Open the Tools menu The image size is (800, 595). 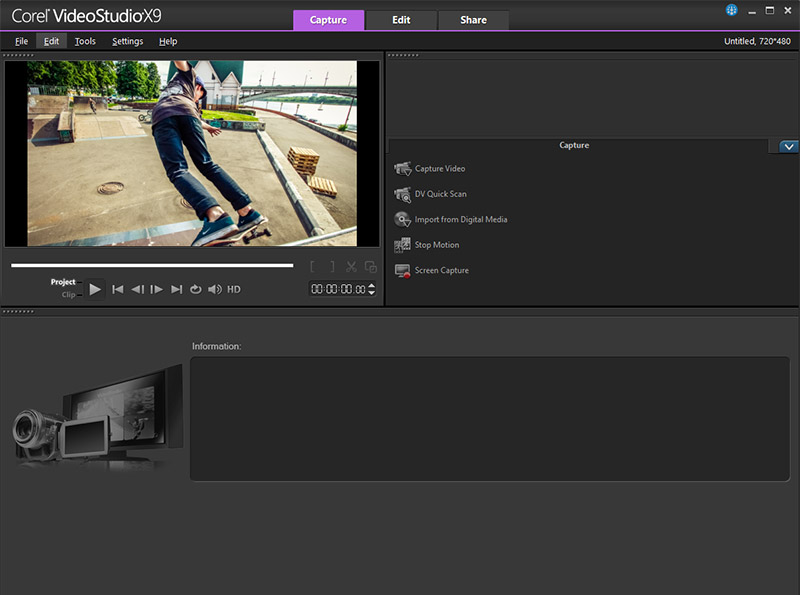click(x=85, y=41)
